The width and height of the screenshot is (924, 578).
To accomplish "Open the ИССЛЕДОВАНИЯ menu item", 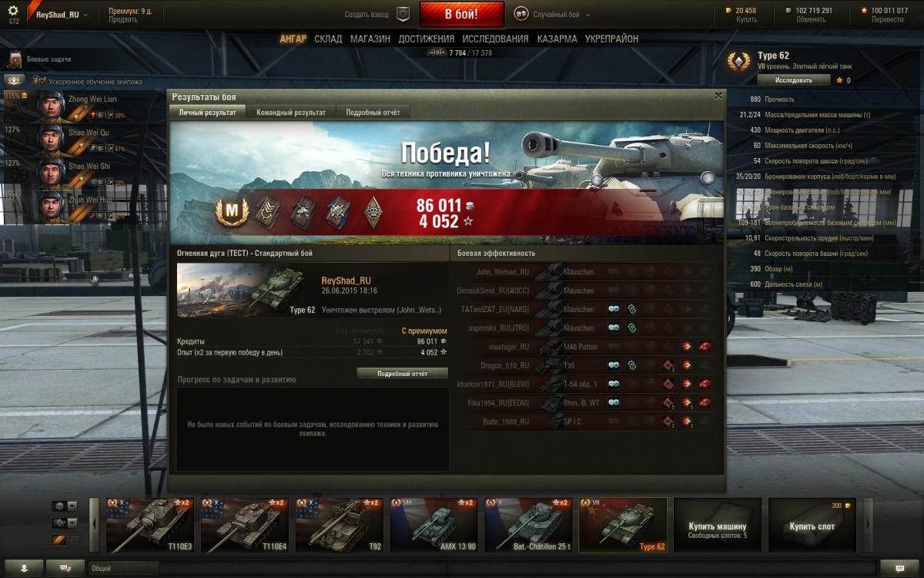I will [494, 39].
